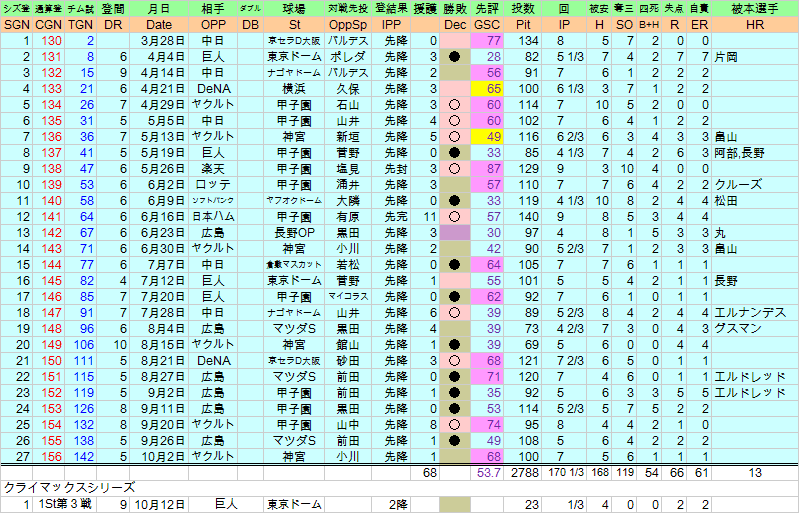Select the B+H column header

point(648,24)
